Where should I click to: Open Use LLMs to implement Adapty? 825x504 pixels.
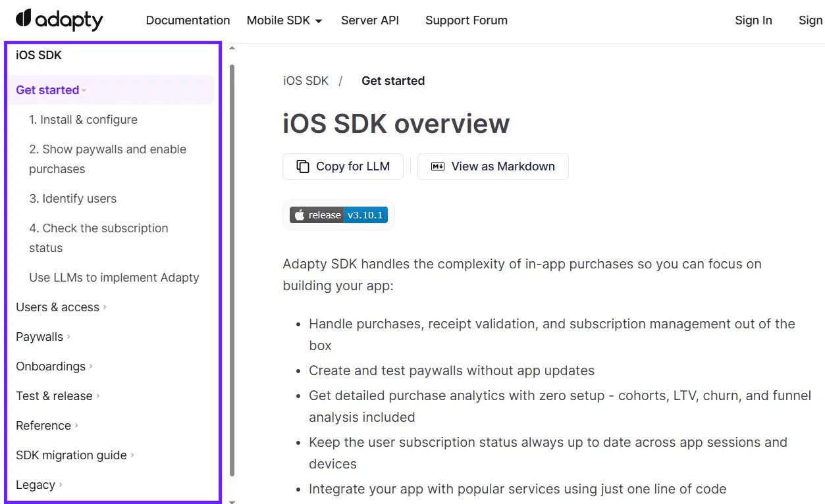tap(114, 278)
